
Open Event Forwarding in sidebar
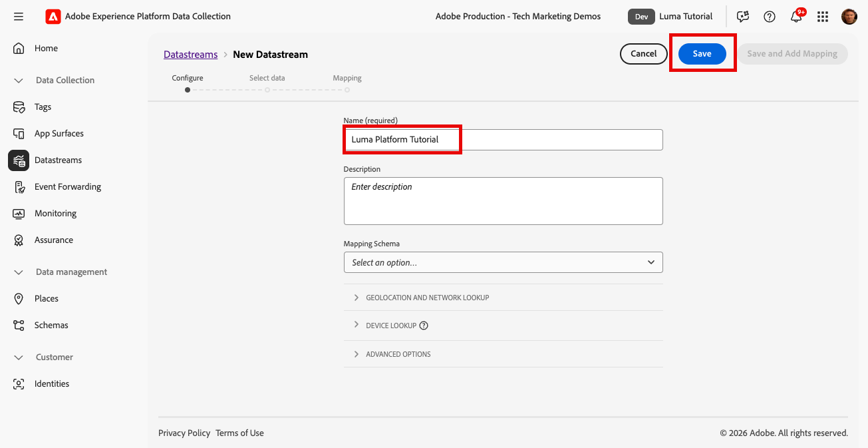67,187
